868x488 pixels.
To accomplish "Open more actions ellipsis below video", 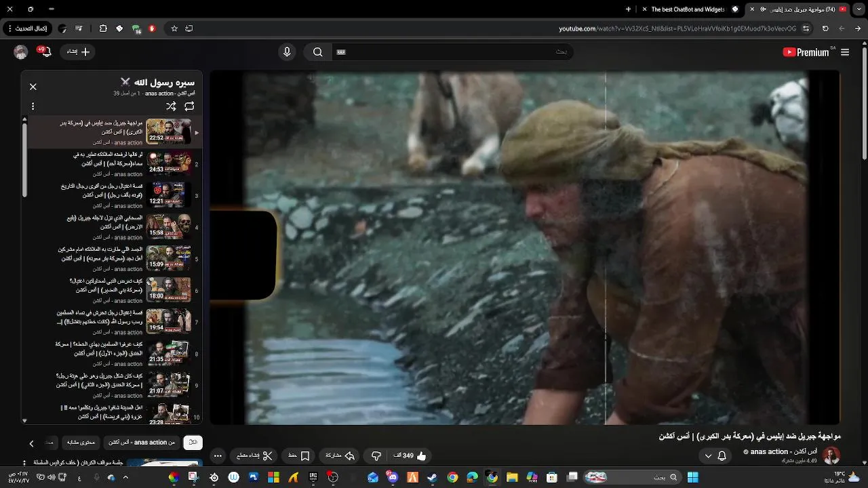I will tap(218, 456).
